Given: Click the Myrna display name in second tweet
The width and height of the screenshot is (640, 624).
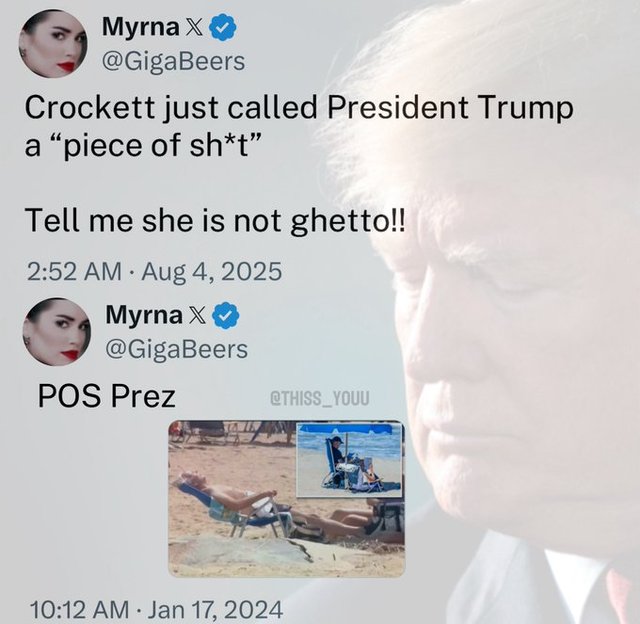Looking at the screenshot, I should tap(144, 315).
